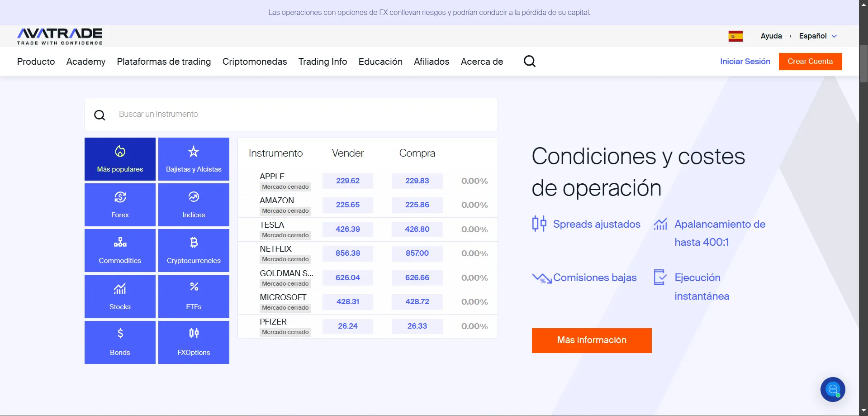Click Apple buy price 229.83
The height and width of the screenshot is (416, 868).
coord(417,181)
